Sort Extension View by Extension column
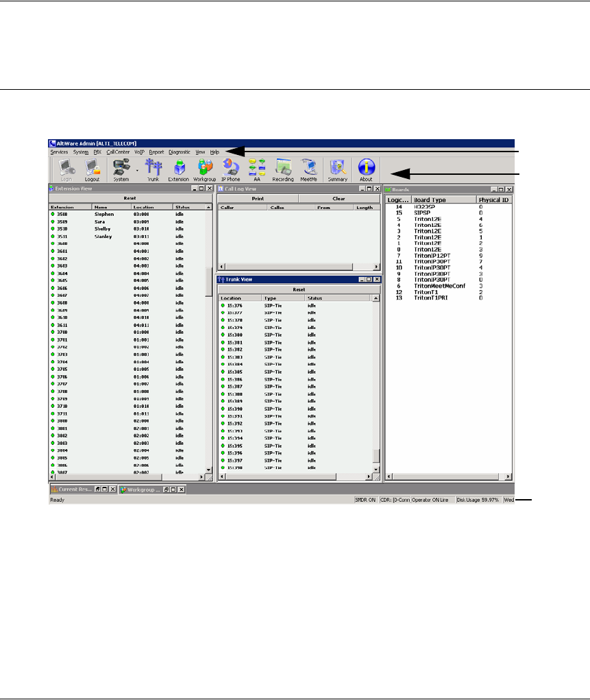 (70, 207)
